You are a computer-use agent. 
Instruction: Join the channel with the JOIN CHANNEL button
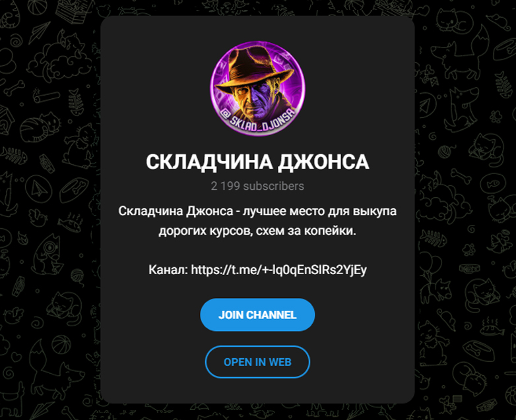click(x=257, y=315)
